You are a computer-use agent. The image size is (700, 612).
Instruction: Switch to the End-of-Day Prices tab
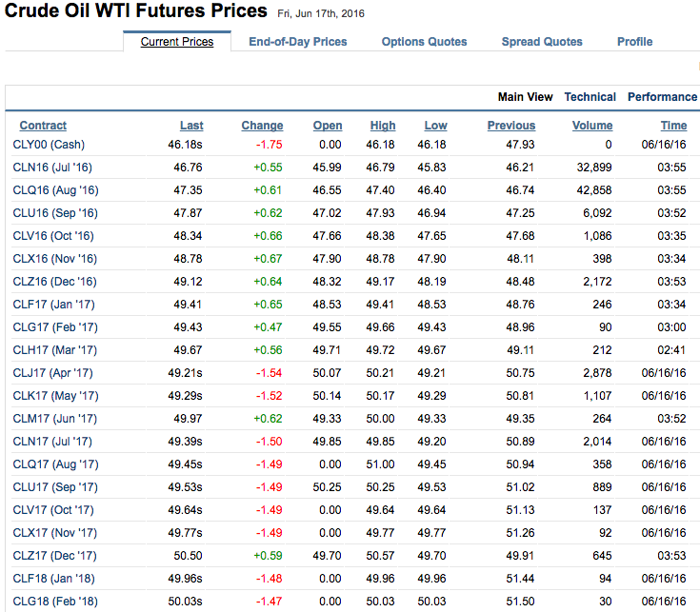[x=297, y=42]
